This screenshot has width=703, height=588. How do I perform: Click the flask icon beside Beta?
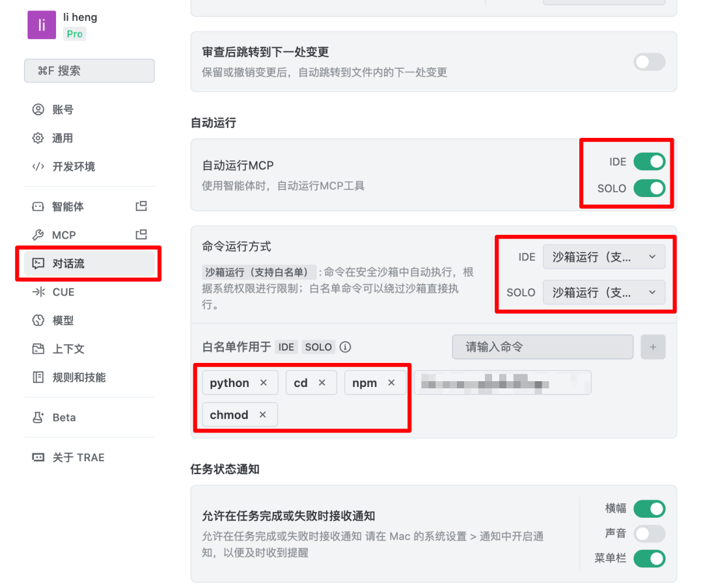pos(38,417)
